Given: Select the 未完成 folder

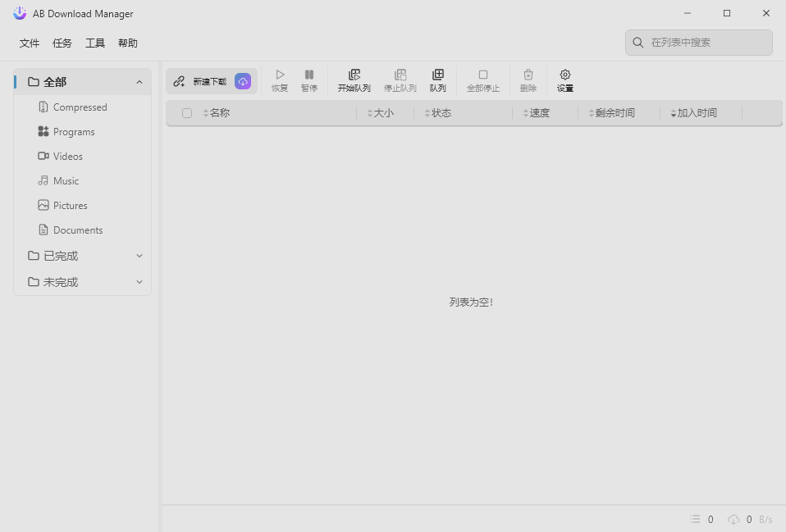Looking at the screenshot, I should [83, 282].
